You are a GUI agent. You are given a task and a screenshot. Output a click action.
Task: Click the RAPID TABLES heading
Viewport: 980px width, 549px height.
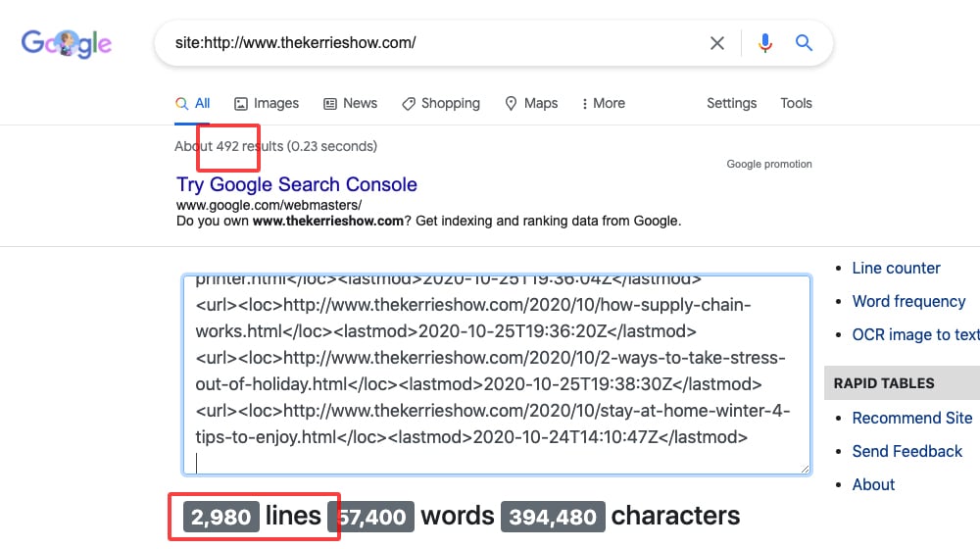coord(884,383)
